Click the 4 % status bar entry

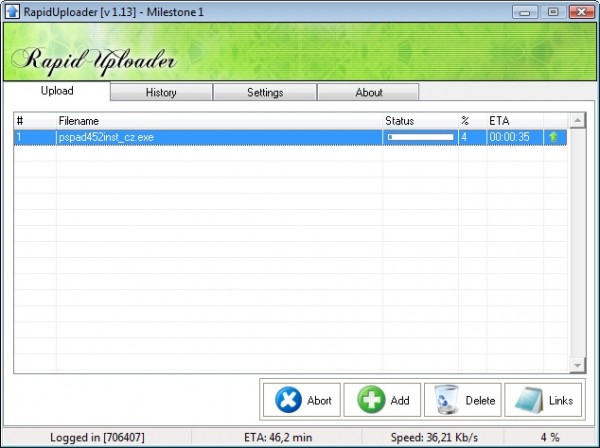[x=550, y=437]
